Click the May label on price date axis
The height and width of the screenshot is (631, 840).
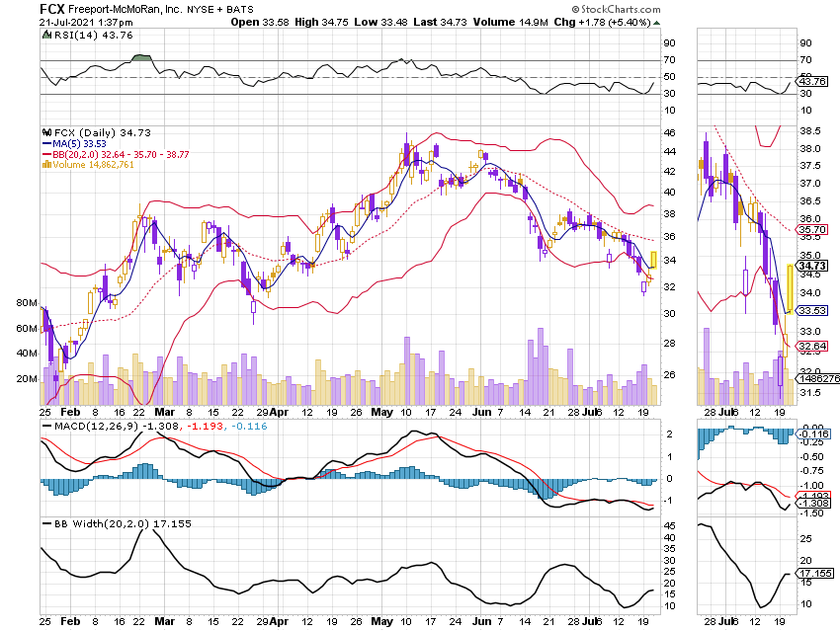point(382,412)
